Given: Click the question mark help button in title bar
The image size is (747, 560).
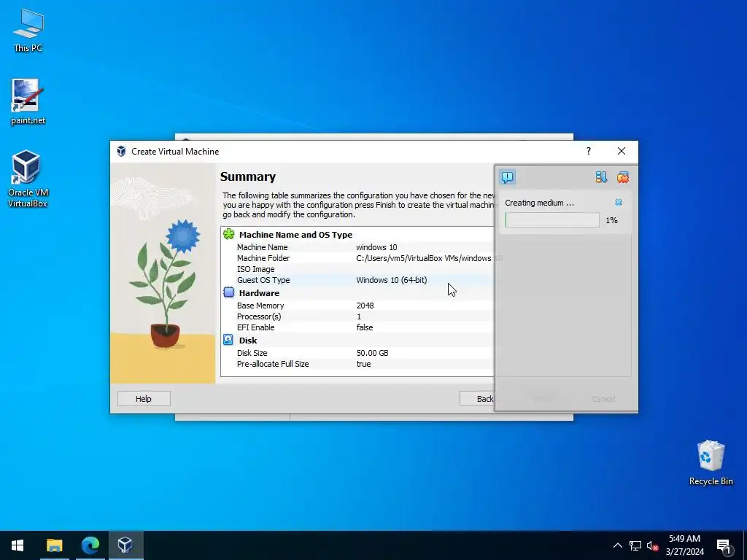Looking at the screenshot, I should [589, 151].
